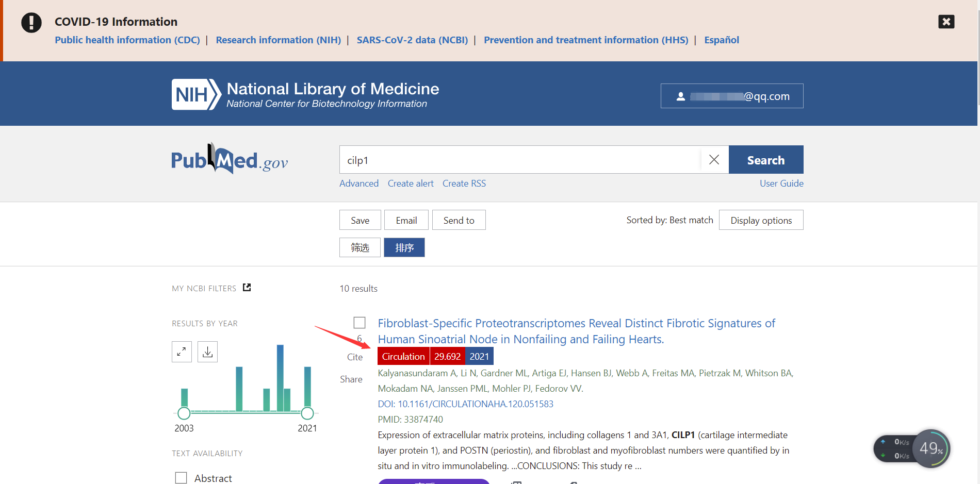Click the user account icon
980x484 pixels.
click(681, 96)
